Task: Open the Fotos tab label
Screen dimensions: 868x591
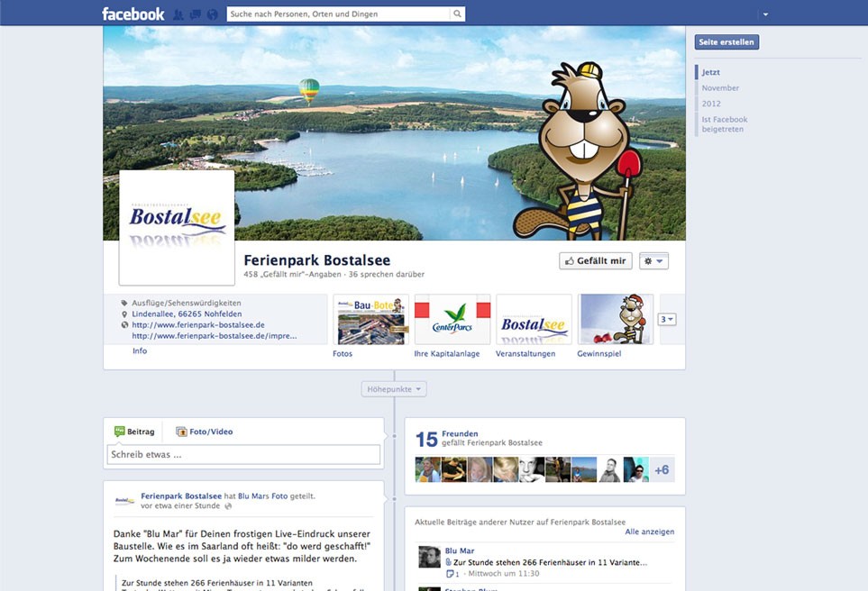Action: 343,353
